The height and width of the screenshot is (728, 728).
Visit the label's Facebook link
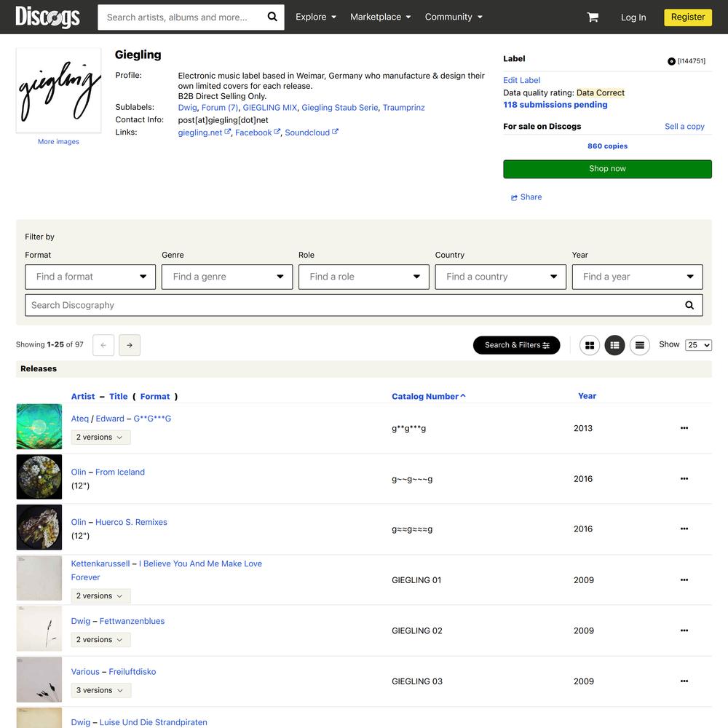257,132
